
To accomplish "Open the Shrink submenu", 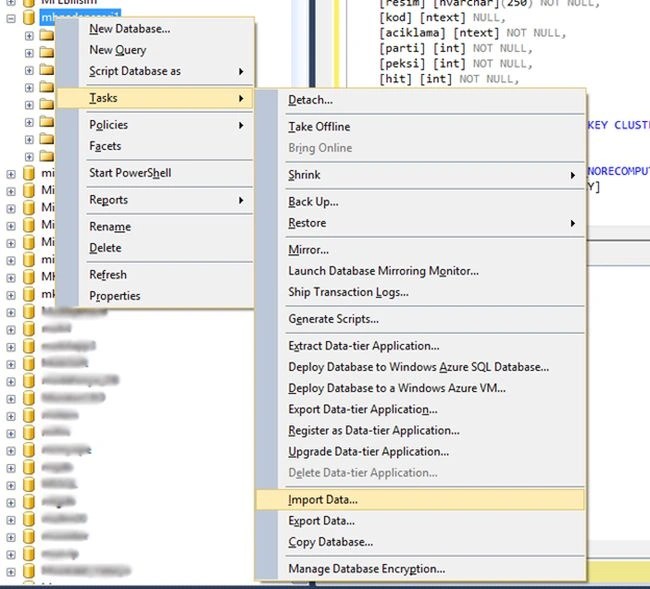I will (x=420, y=175).
